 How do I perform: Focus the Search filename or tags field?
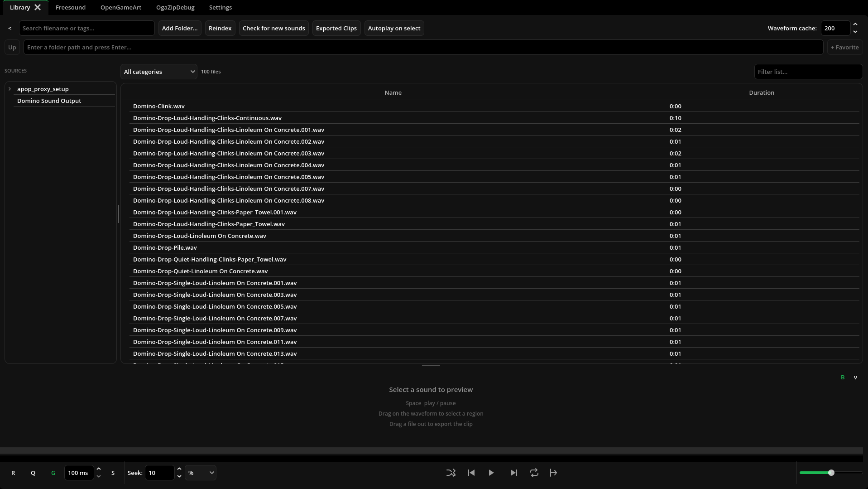tap(87, 28)
